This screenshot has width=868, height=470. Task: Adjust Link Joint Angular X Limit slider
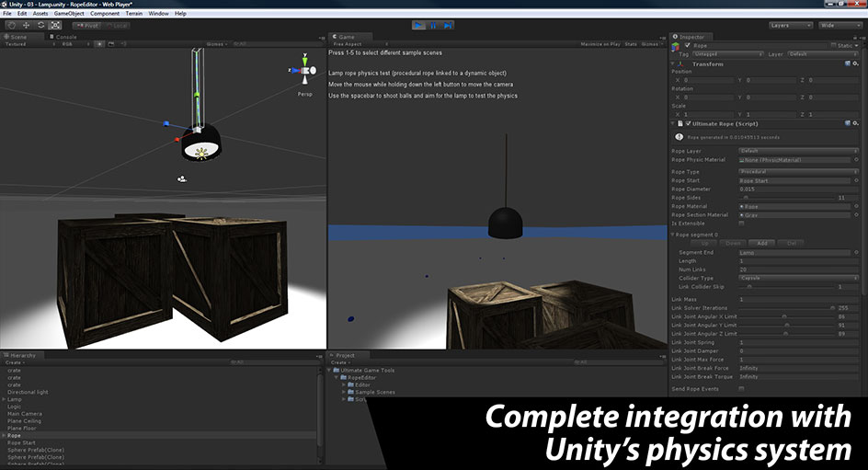point(787,316)
